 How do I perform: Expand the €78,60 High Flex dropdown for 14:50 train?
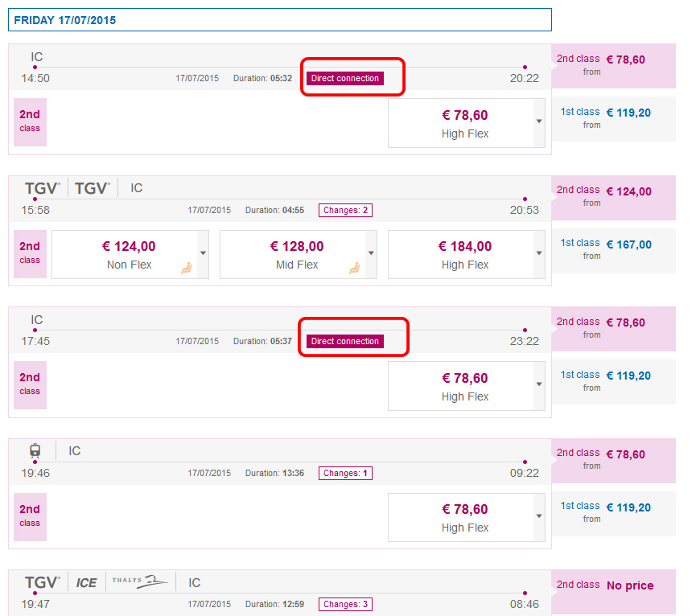coord(539,121)
